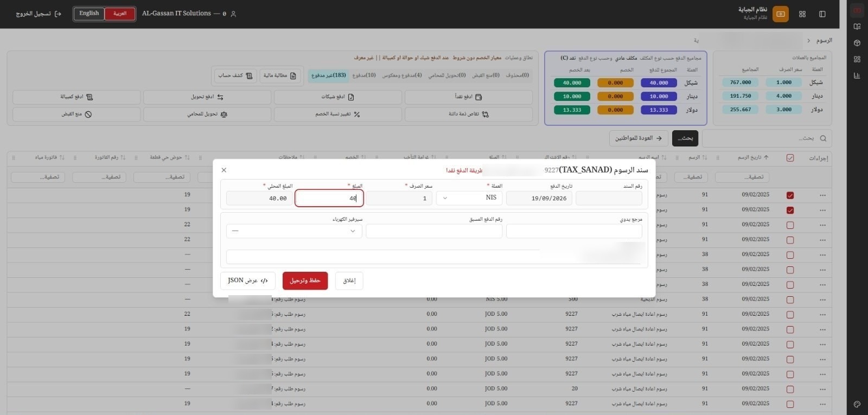
Task: Open the العملة currency dropdown showing NIS
Action: [469, 198]
